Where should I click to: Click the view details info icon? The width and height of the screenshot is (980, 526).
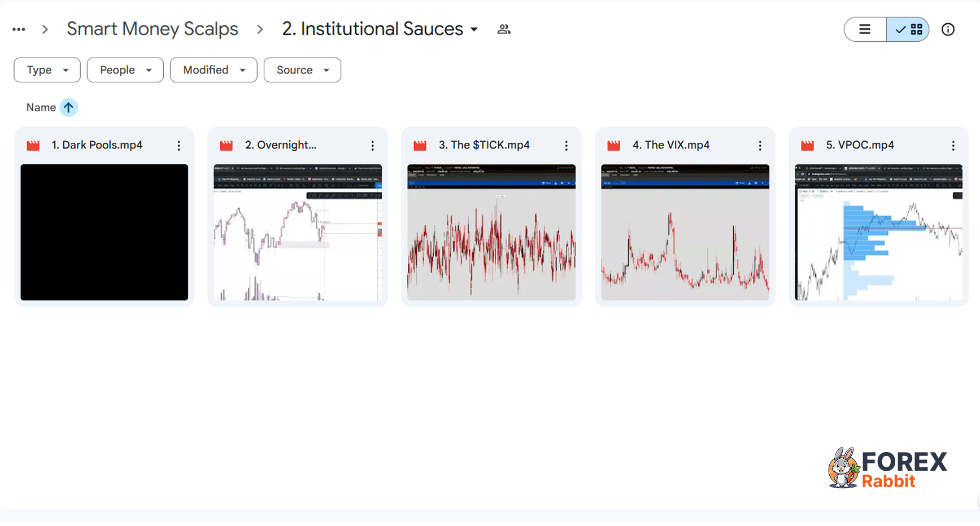click(948, 29)
